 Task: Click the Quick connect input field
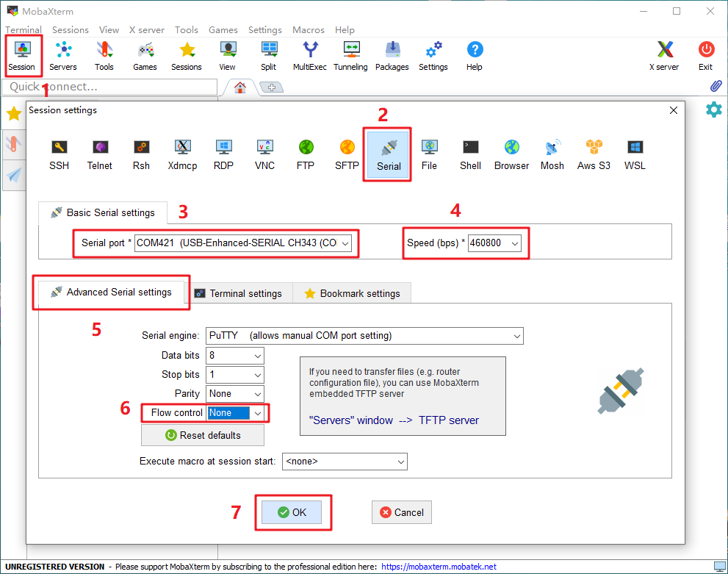click(x=110, y=87)
